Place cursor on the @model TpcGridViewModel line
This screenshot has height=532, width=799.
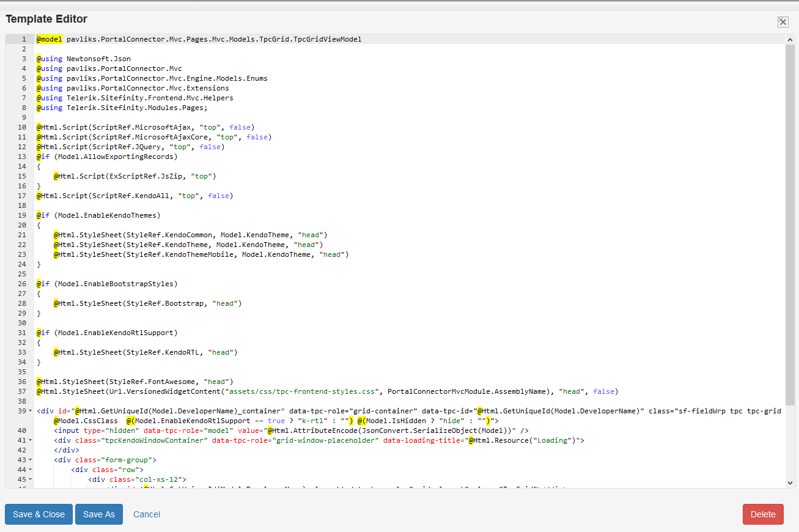[199, 39]
